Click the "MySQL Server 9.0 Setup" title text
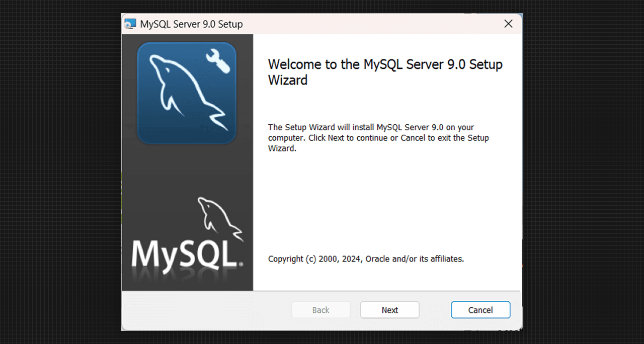The width and height of the screenshot is (644, 344). pyautogui.click(x=191, y=24)
